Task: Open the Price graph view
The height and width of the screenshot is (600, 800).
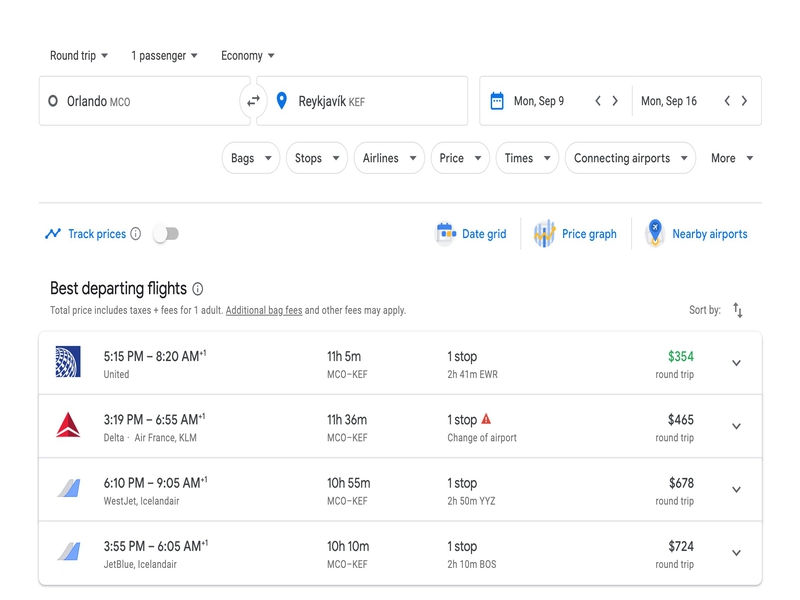Action: (575, 234)
